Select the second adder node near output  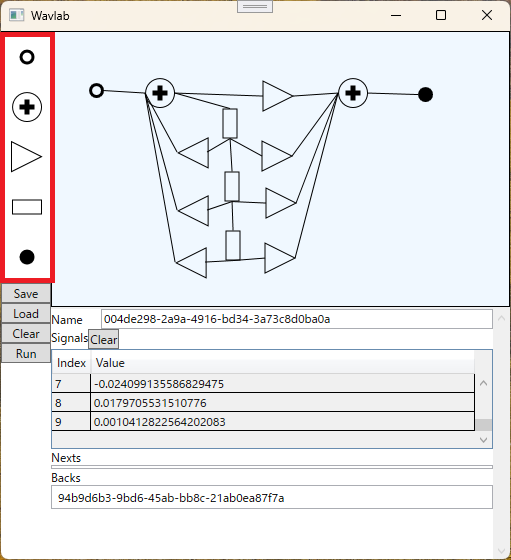tap(353, 93)
